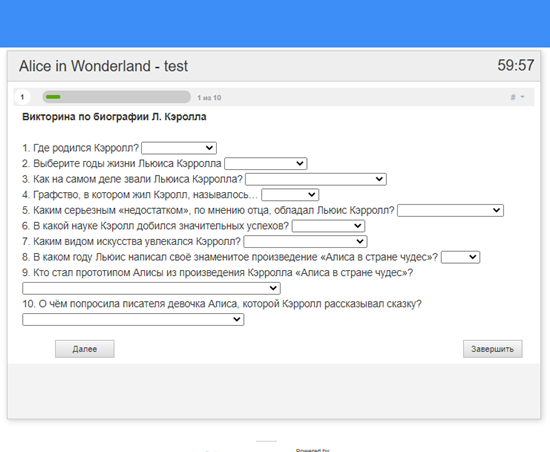Image resolution: width=550 pixels, height=452 pixels.
Task: Click question text "1. Где родился Кэрролл?"
Action: [x=80, y=148]
